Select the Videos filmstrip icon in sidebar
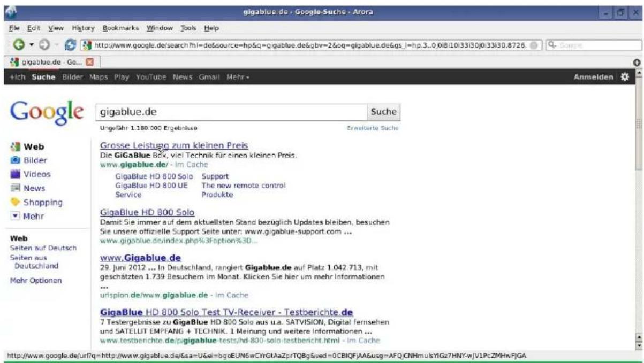The image size is (644, 363). click(x=15, y=174)
